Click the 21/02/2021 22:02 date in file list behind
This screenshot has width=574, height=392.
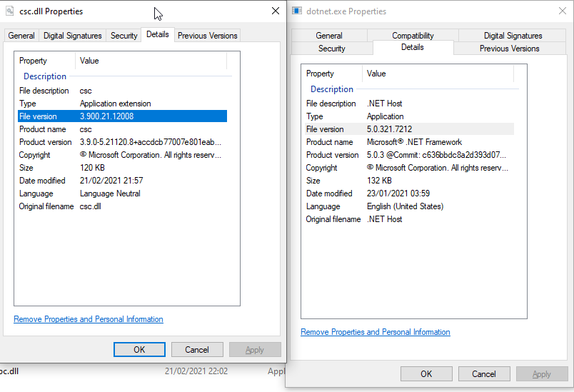tap(196, 371)
